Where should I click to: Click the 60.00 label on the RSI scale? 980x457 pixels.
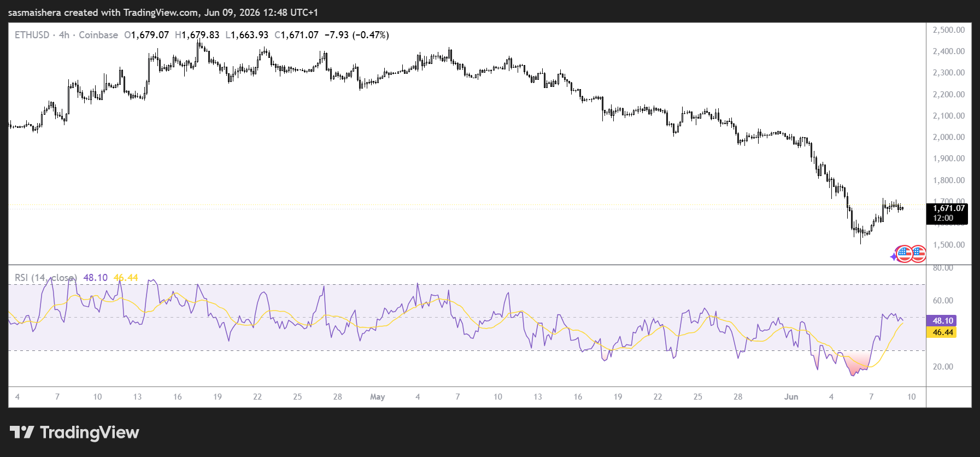(943, 301)
